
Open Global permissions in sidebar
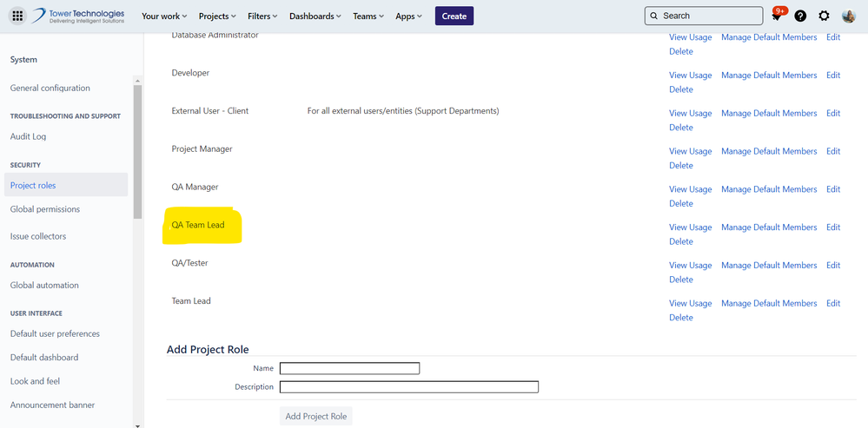pos(45,209)
